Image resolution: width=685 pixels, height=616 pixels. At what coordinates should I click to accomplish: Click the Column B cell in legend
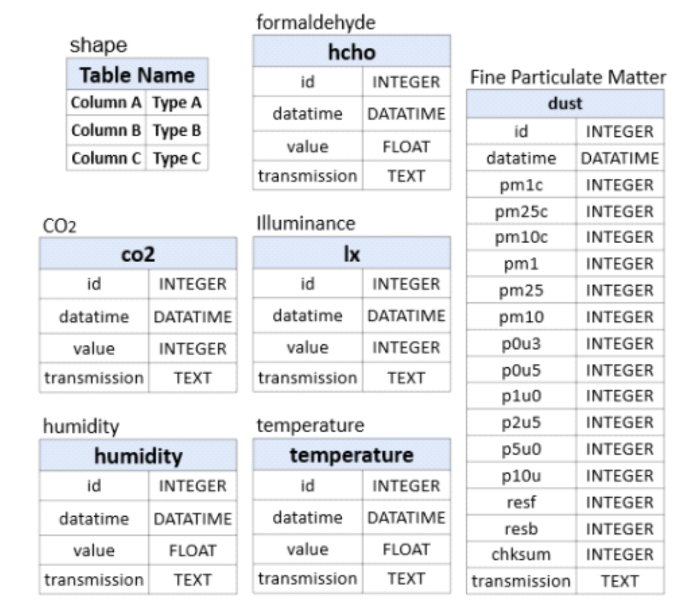(106, 130)
